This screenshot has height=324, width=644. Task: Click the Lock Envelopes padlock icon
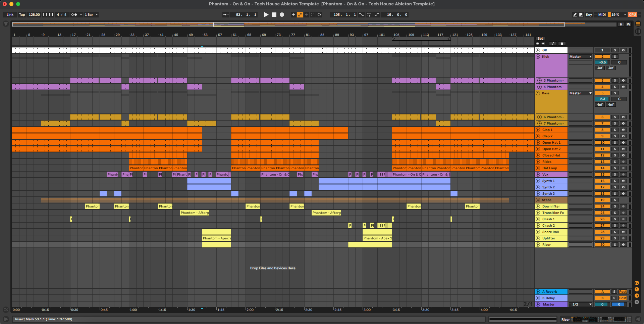coord(562,44)
